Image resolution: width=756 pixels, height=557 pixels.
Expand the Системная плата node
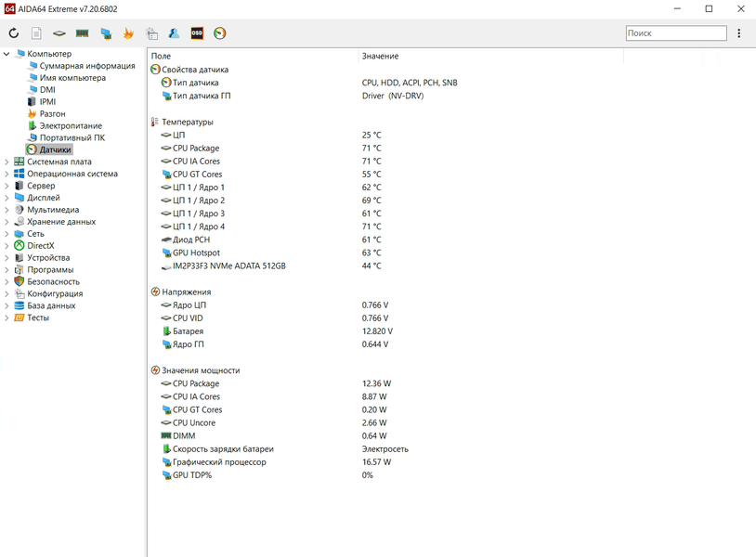coord(7,162)
